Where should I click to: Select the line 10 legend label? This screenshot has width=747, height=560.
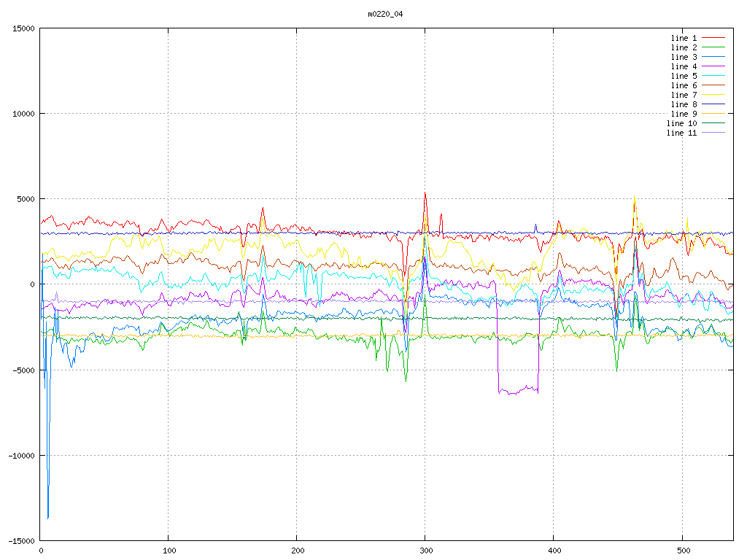682,123
